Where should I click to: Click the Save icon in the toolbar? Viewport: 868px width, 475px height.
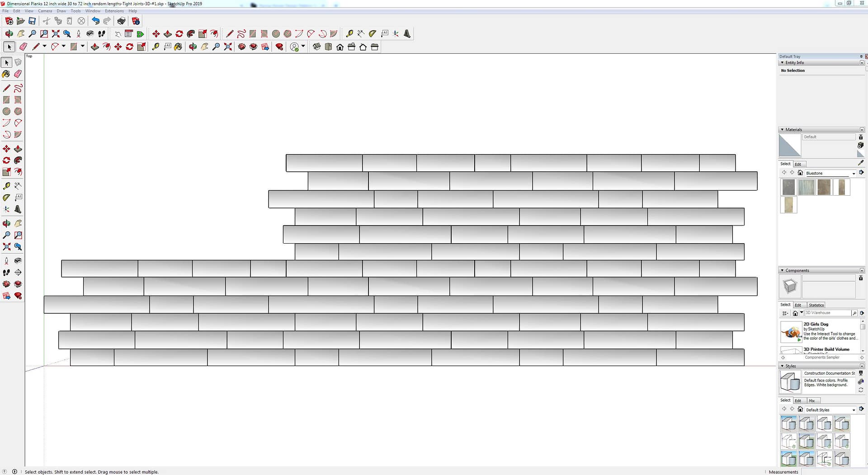(32, 21)
